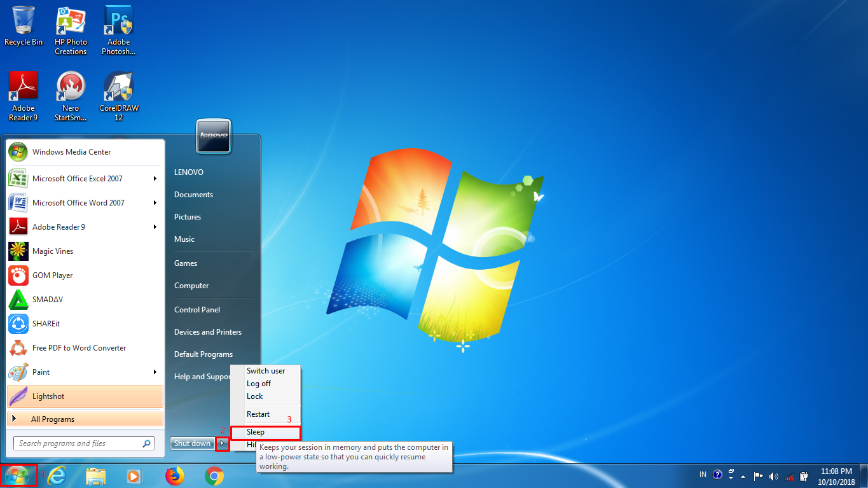Choose Log off from the power menu
Viewport: 868px width, 488px height.
pyautogui.click(x=266, y=384)
